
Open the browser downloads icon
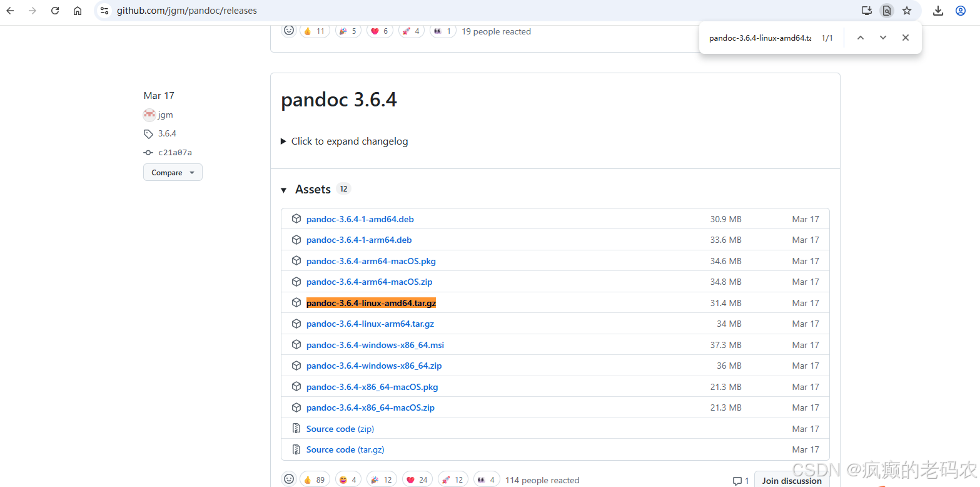[x=938, y=11]
